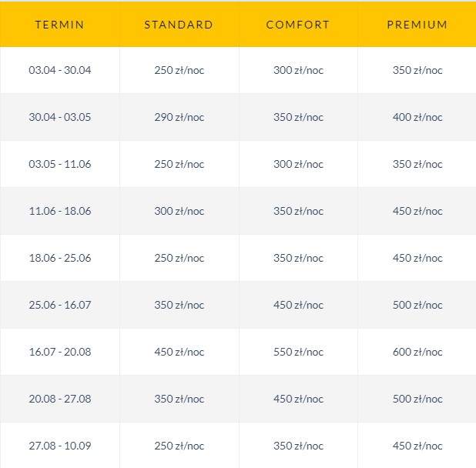This screenshot has height=468, width=476.
Task: Click Standard price for 11.06 - 18.06
Action: [x=179, y=211]
